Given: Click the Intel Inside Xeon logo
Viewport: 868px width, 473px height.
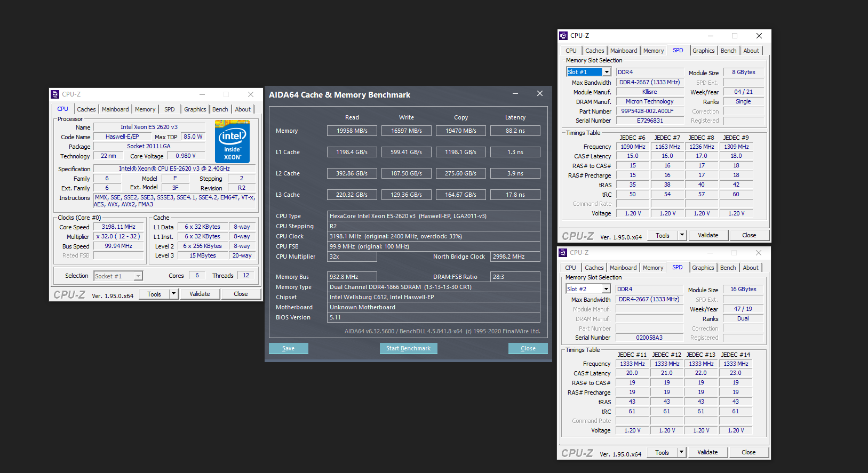Looking at the screenshot, I should click(232, 141).
